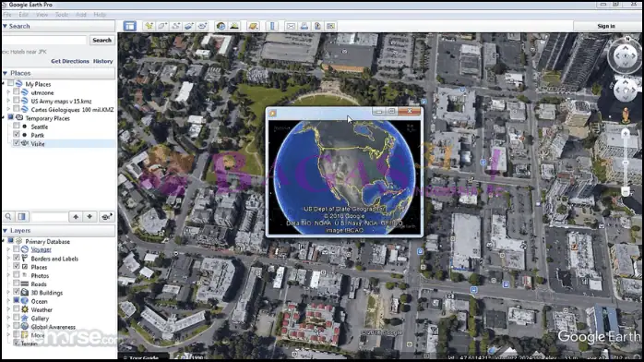Expand the Borders and Labels layer node
This screenshot has width=644, height=362.
point(8,259)
